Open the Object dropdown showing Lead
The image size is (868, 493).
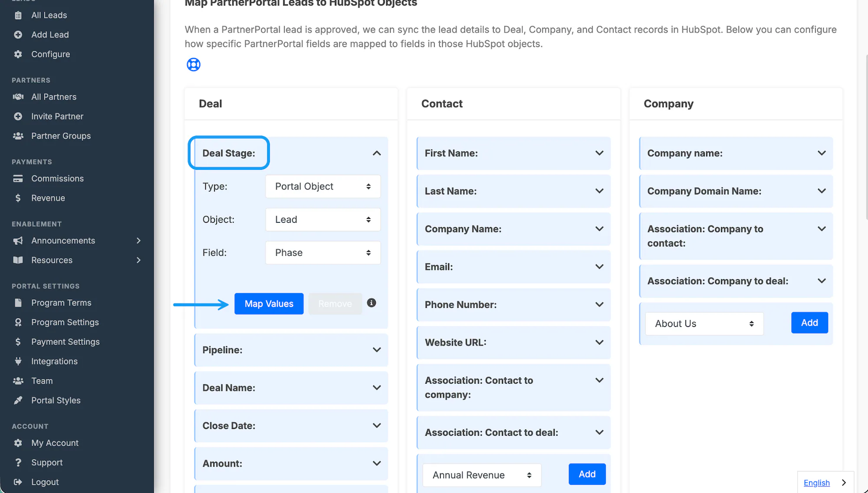(323, 219)
